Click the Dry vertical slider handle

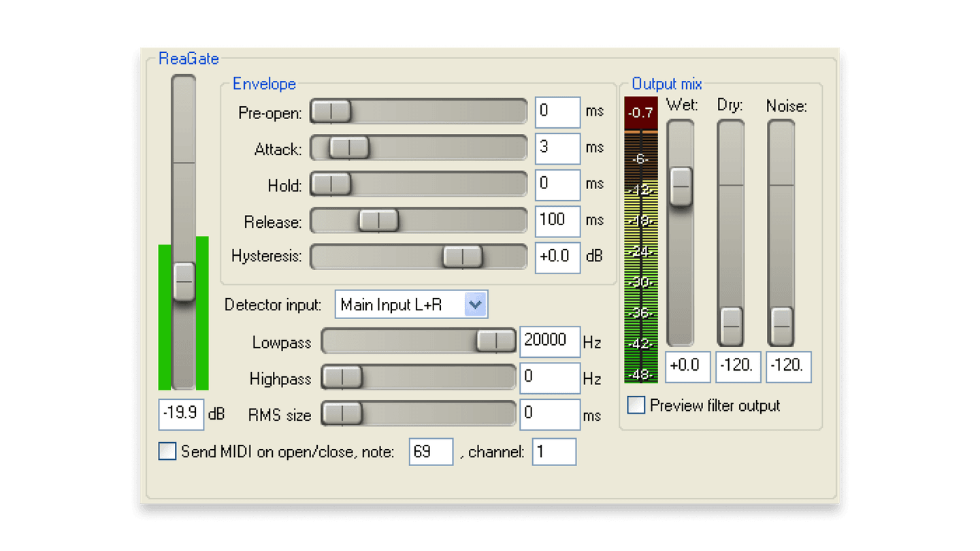[732, 326]
